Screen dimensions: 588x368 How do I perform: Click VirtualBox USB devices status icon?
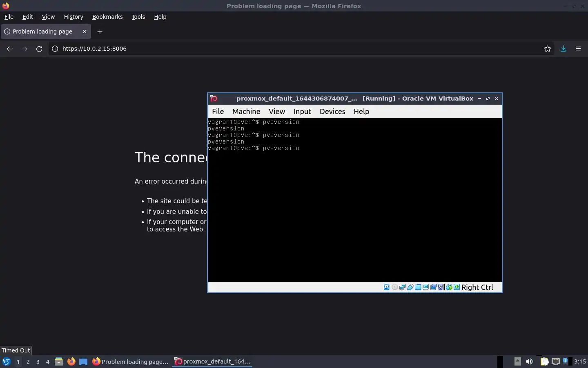tap(410, 287)
